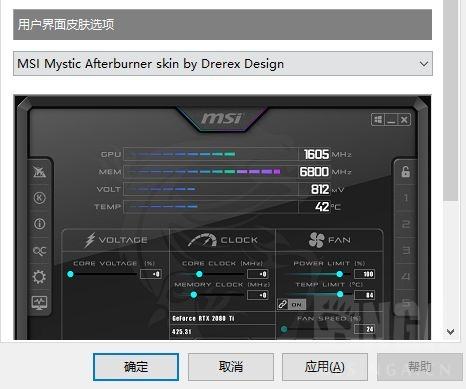The width and height of the screenshot is (466, 389).
Task: Click the Memory Clock value field
Action: coord(258,295)
